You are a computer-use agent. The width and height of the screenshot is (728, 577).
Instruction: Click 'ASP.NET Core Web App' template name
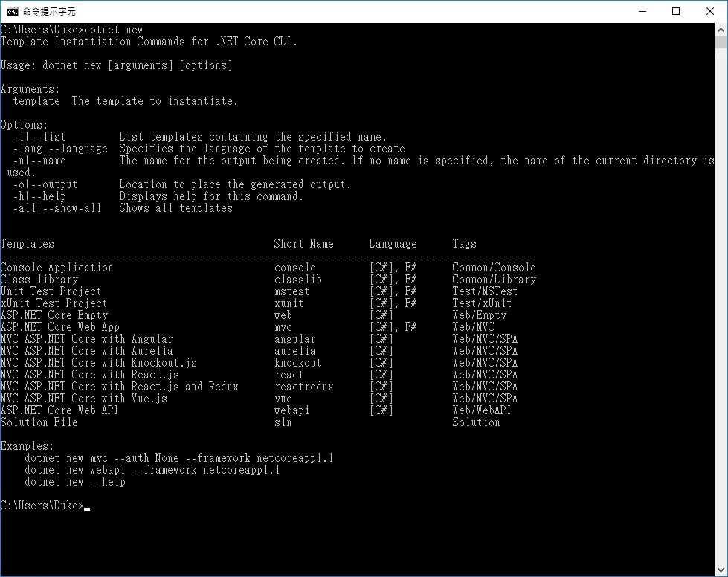[60, 327]
